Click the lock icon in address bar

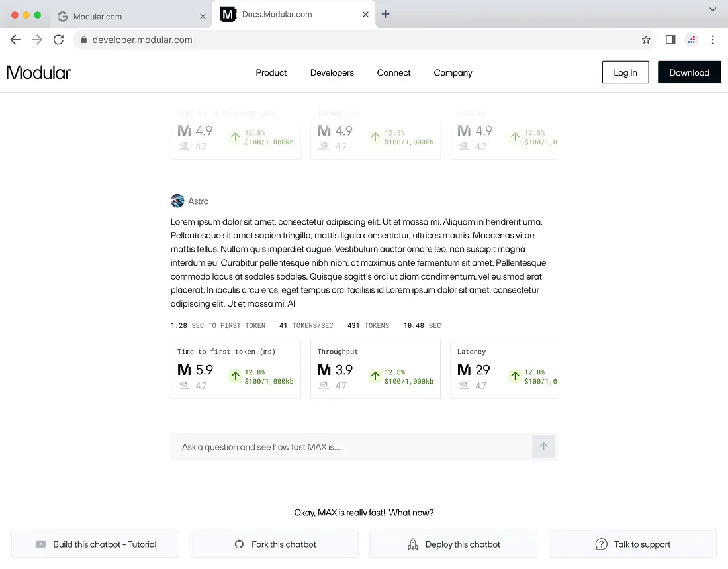83,40
